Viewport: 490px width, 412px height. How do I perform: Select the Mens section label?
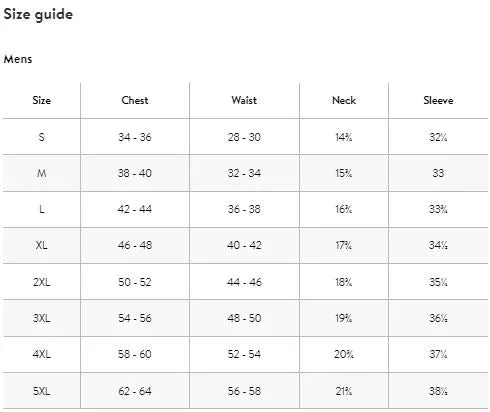pyautogui.click(x=18, y=59)
